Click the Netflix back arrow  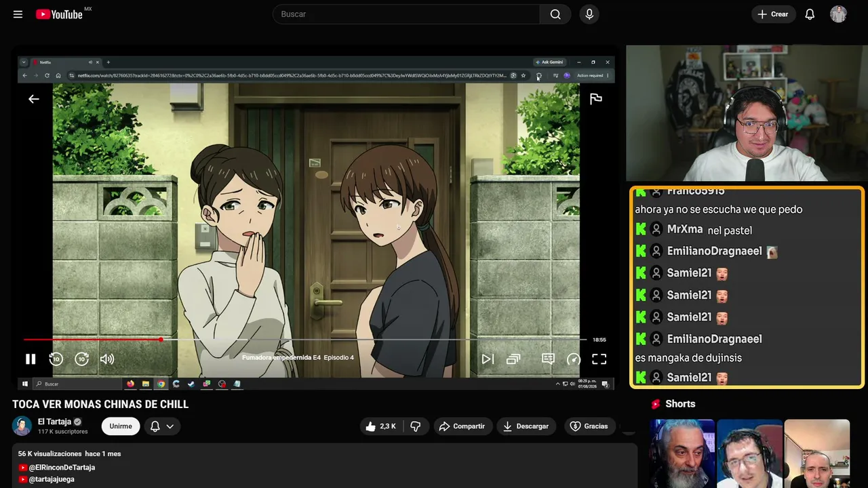pyautogui.click(x=33, y=99)
